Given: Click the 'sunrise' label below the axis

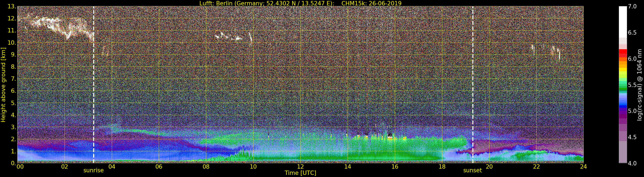Looking at the screenshot, I should (x=94, y=170).
